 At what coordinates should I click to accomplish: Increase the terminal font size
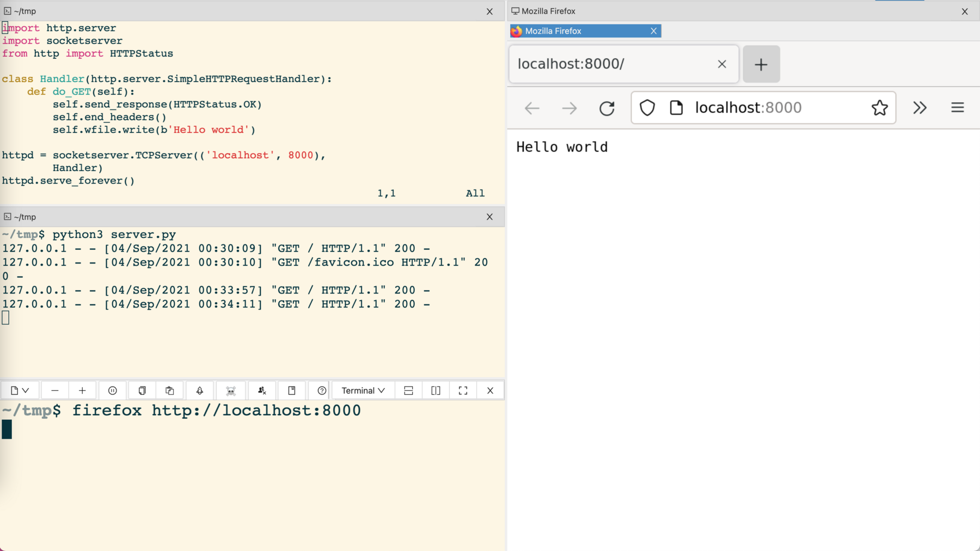click(82, 390)
